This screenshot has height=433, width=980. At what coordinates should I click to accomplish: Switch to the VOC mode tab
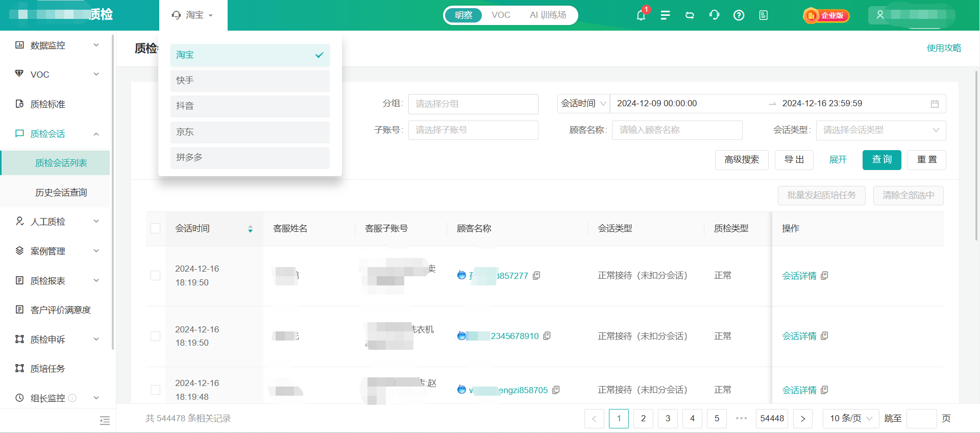pos(501,15)
